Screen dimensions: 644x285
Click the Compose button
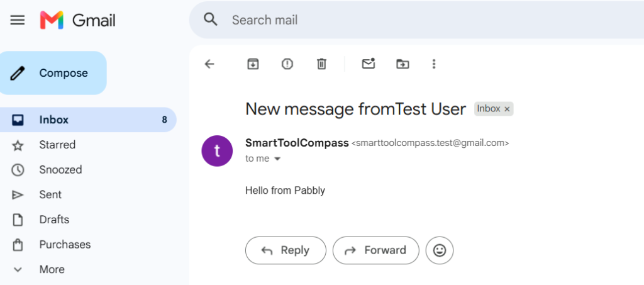tap(53, 73)
